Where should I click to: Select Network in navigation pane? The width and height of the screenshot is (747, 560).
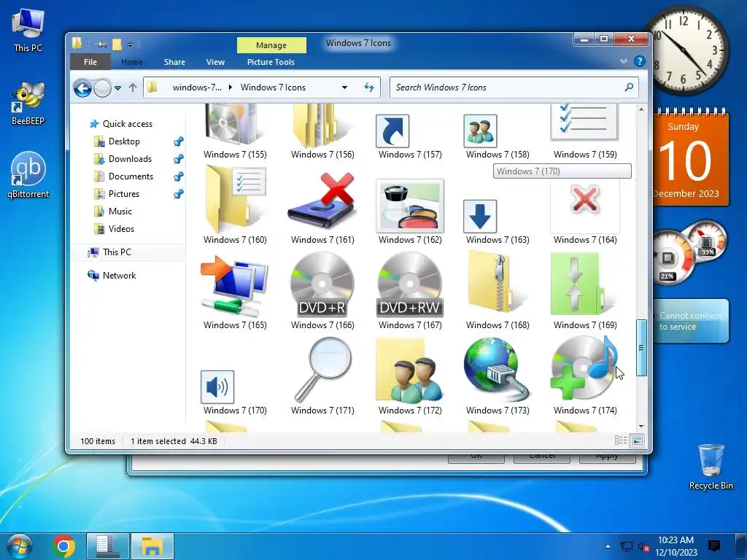point(119,275)
